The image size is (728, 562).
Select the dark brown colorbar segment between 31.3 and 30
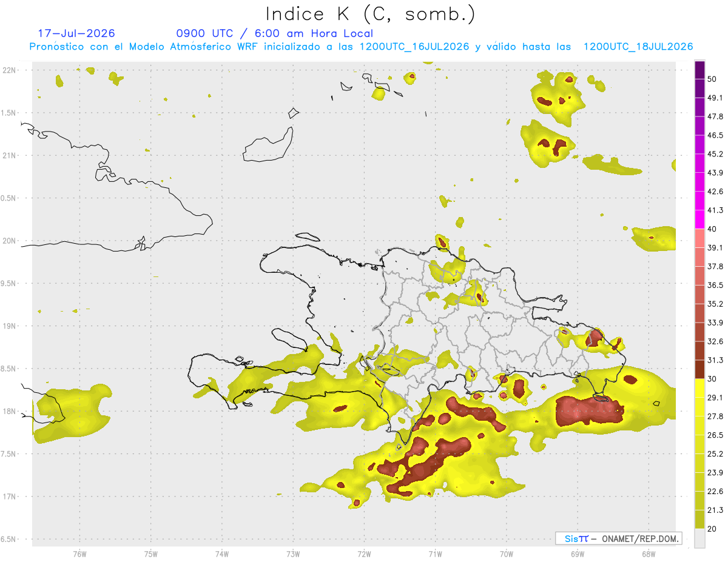pyautogui.click(x=700, y=370)
